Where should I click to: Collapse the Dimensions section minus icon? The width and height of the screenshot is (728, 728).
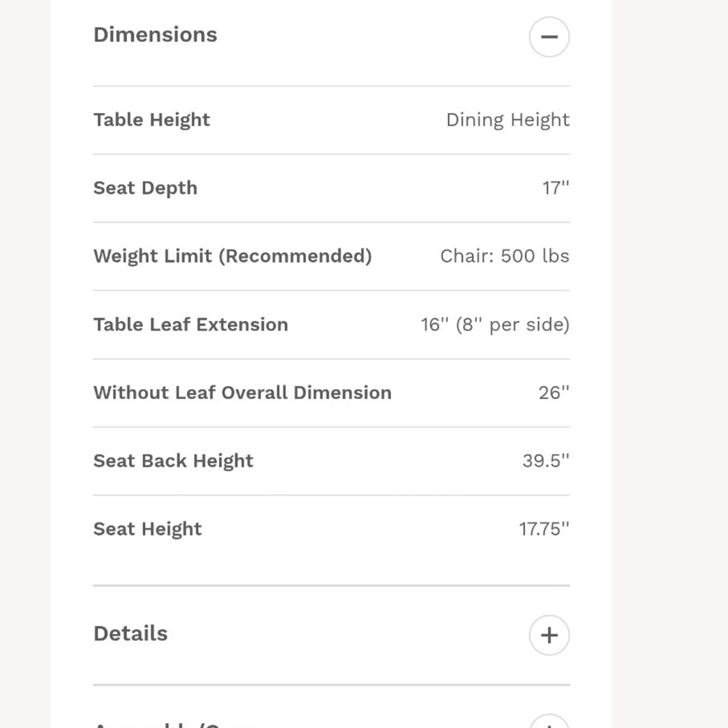point(549,37)
